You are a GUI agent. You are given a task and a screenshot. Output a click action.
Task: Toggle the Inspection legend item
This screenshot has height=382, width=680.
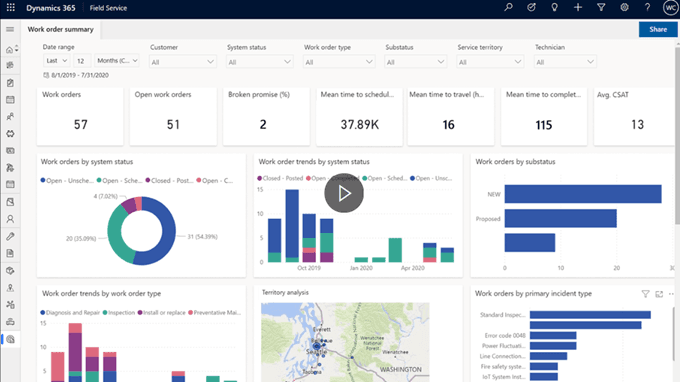(119, 313)
